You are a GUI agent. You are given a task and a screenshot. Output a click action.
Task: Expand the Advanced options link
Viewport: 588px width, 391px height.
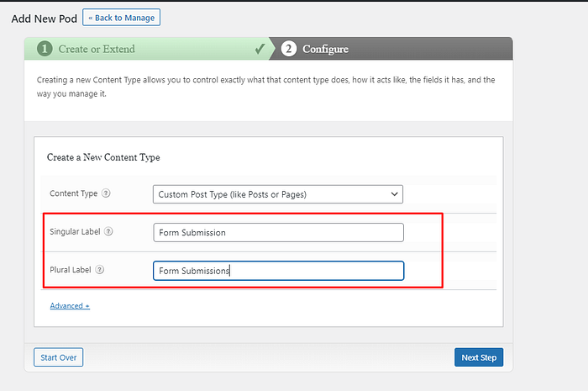click(x=70, y=305)
